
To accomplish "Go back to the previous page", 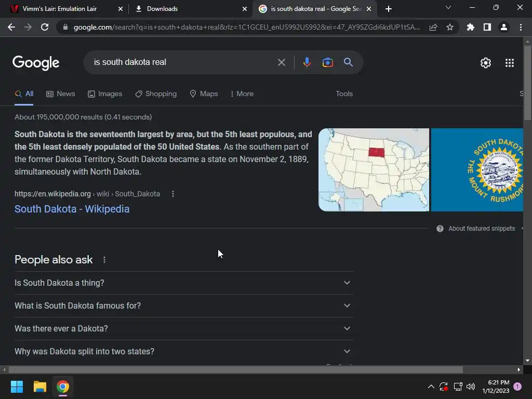I will click(x=11, y=27).
